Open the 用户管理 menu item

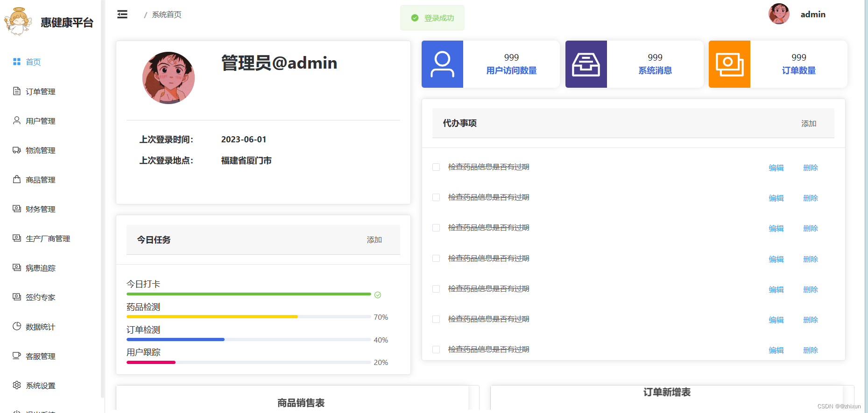(x=51, y=121)
